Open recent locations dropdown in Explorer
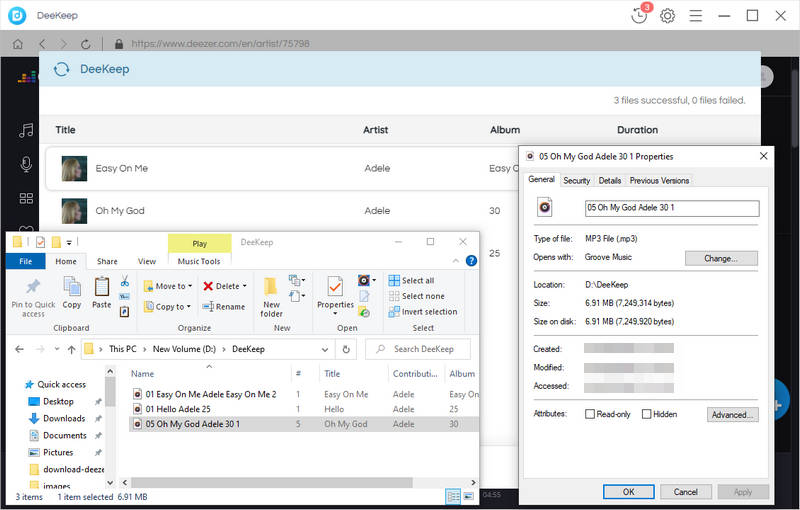This screenshot has height=510, width=800. [x=57, y=349]
